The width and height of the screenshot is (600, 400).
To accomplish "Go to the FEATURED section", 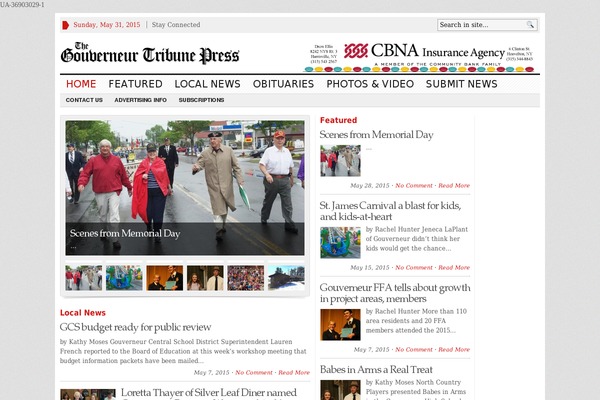I will [135, 84].
